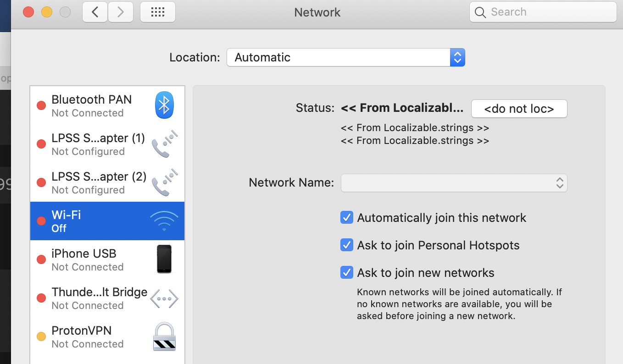Toggle Ask to join new networks
The height and width of the screenshot is (364, 623).
[347, 272]
